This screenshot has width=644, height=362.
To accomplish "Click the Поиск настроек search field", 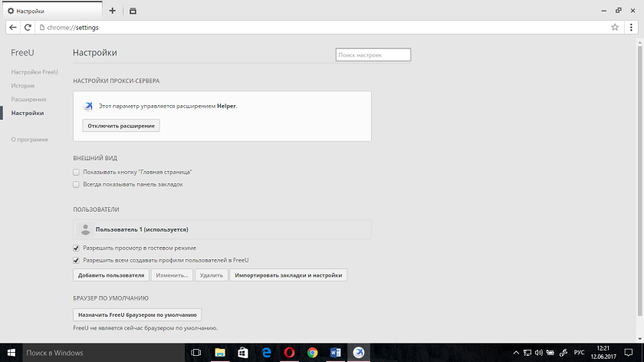I will [x=373, y=54].
